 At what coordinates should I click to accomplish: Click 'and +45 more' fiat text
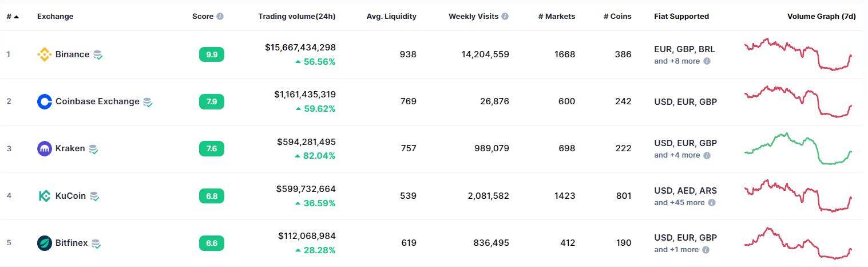tap(680, 202)
